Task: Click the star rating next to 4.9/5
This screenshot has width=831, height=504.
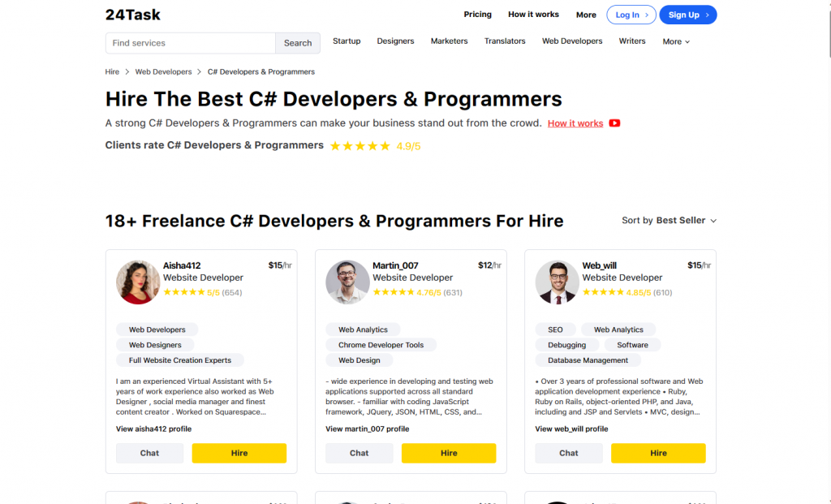Action: coord(360,145)
